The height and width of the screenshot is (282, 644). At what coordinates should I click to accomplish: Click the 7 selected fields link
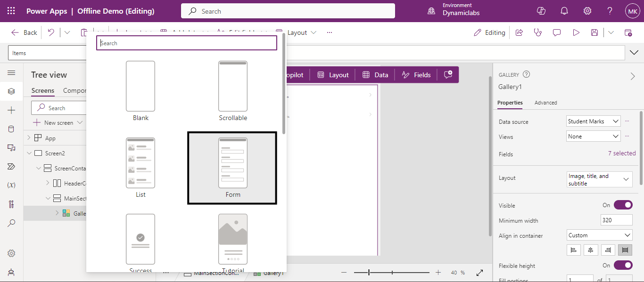tap(621, 153)
